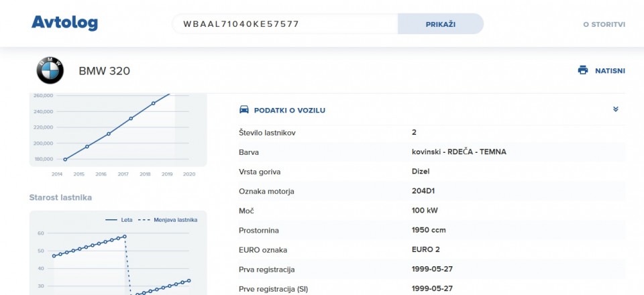Click the PRIKAŽI button
Image resolution: width=644 pixels, height=295 pixels.
pos(440,23)
